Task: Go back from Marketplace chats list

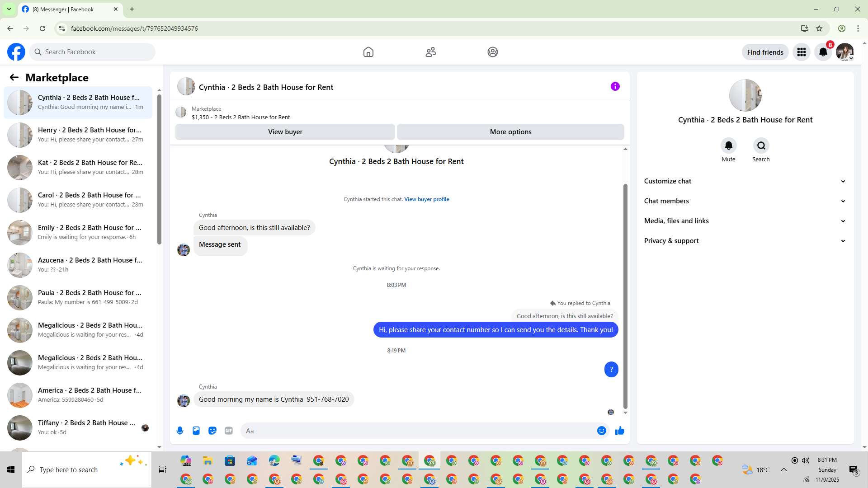Action: pos(14,77)
